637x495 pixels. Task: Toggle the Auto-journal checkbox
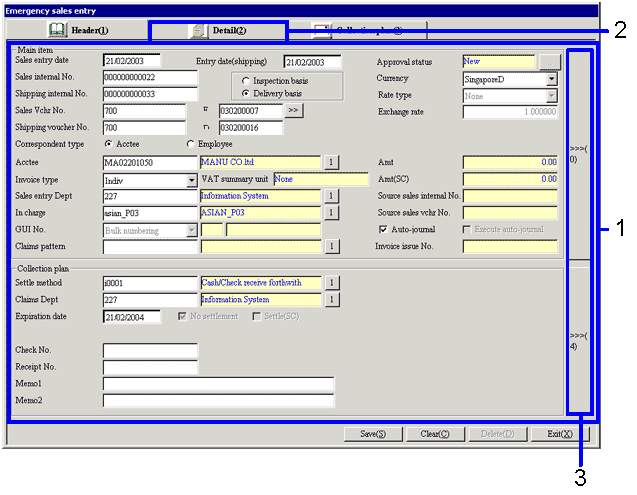(x=383, y=230)
